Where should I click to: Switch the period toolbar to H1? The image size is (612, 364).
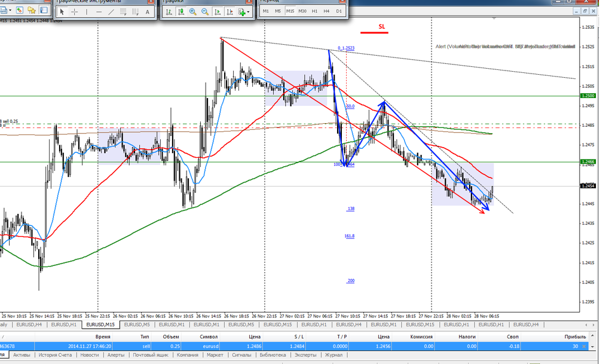[x=314, y=11]
